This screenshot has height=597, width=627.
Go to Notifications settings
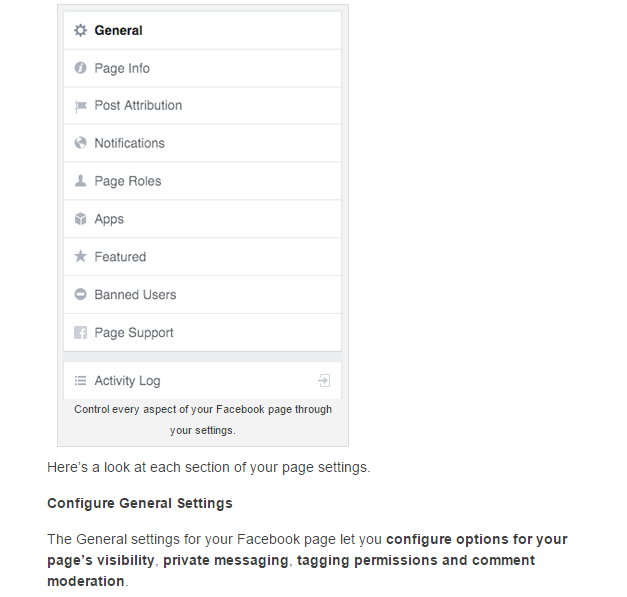(x=129, y=143)
